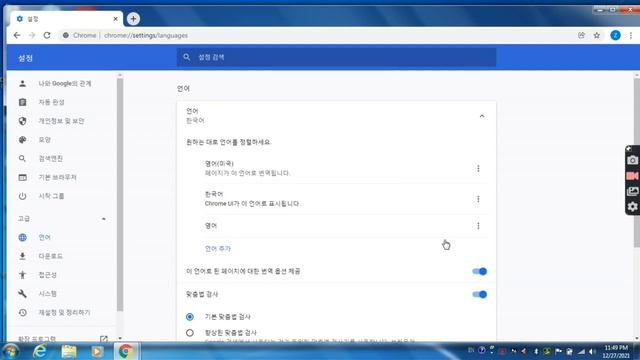Select 향상된 맞춤법 검사 radio button

pyautogui.click(x=190, y=333)
